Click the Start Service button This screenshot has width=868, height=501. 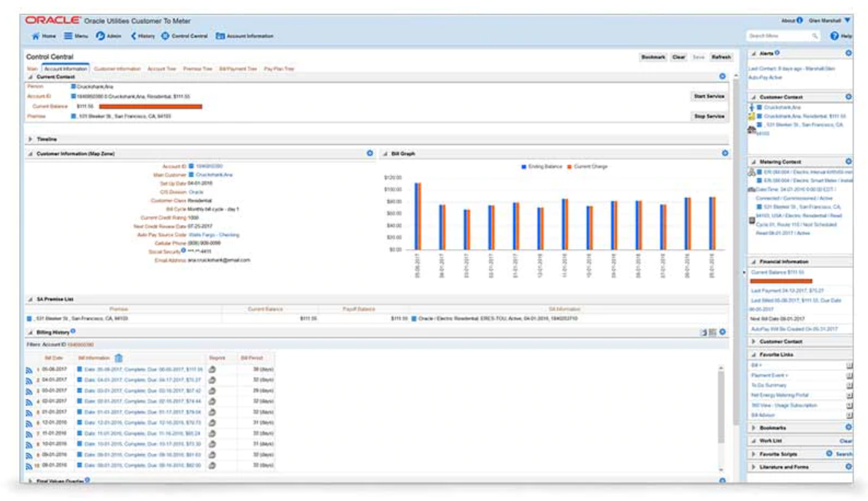pyautogui.click(x=709, y=96)
